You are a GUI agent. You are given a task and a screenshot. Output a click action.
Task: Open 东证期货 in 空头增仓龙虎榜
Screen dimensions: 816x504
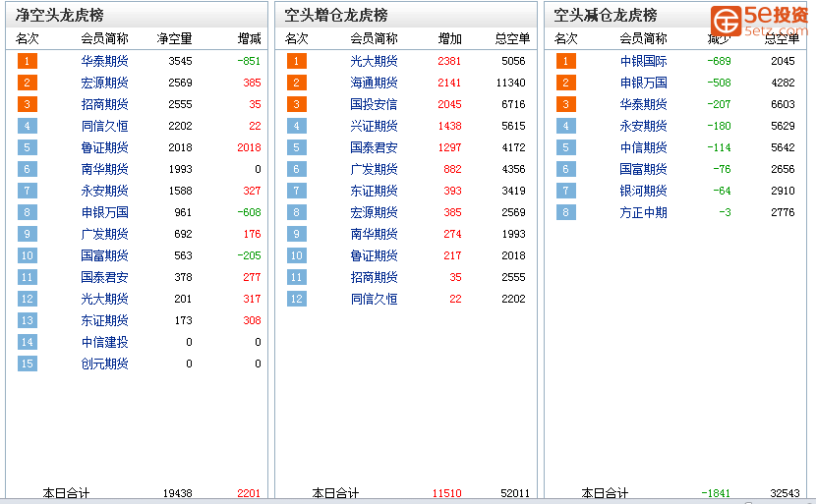[374, 191]
